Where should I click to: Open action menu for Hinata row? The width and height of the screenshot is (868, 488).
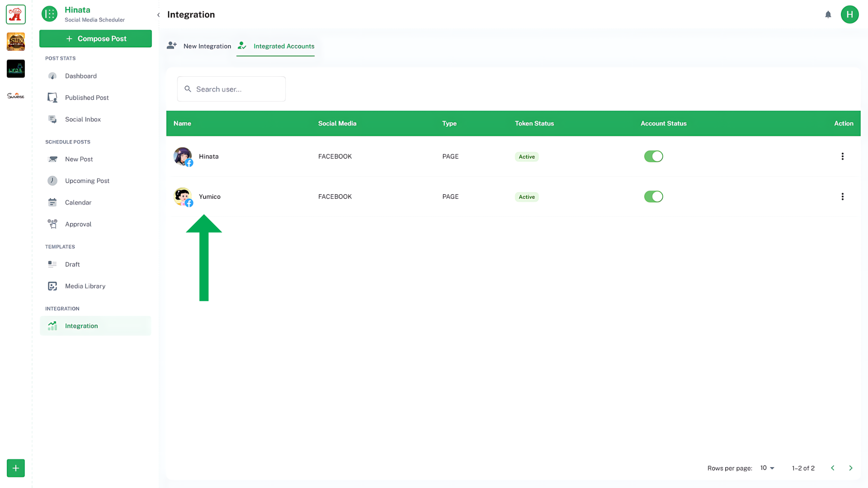pyautogui.click(x=842, y=156)
